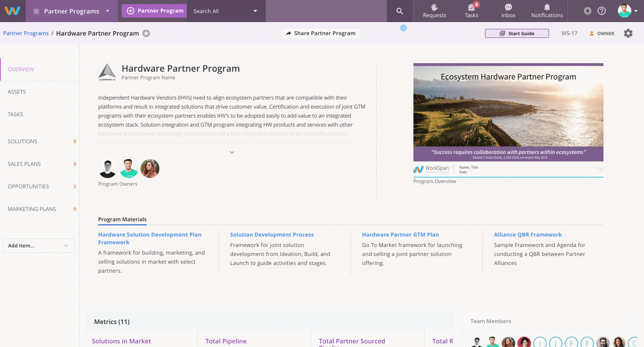Viewport: 644px width, 347px height.
Task: Click the WorkSpan logo icon
Action: (13, 11)
